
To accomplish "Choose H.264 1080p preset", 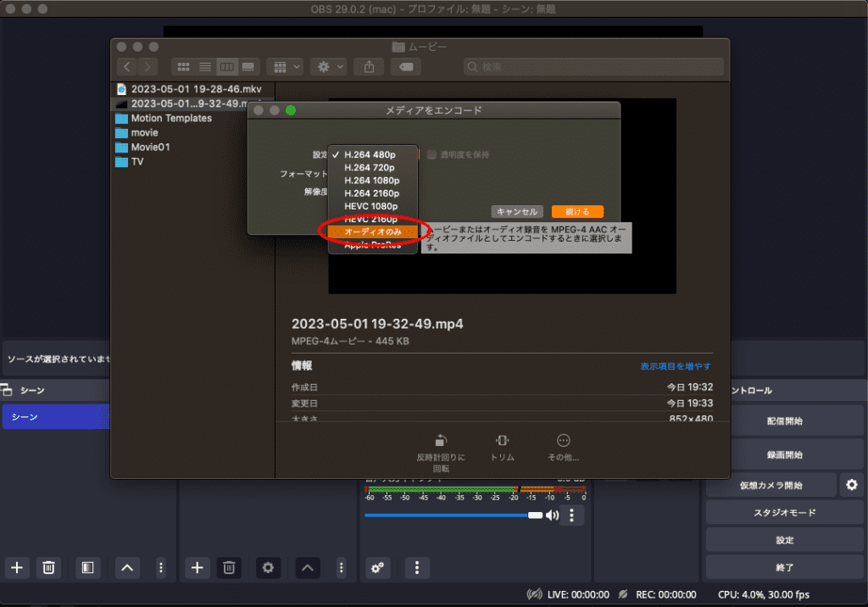I will (x=373, y=180).
